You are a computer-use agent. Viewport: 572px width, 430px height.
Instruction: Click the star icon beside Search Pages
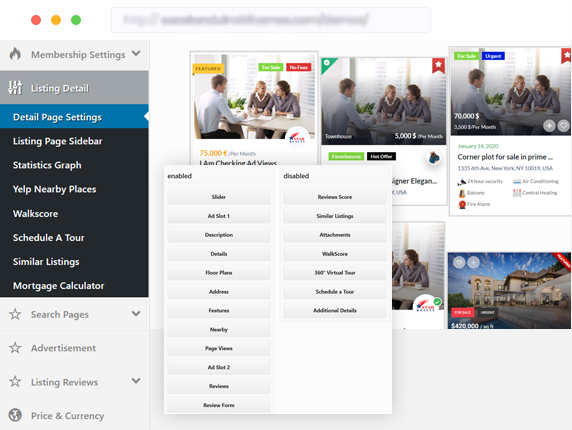tap(15, 314)
